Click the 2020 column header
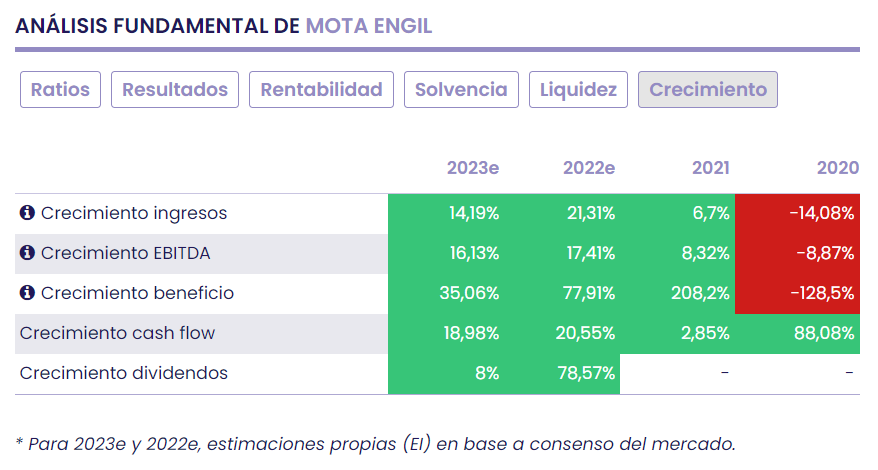 click(x=837, y=168)
